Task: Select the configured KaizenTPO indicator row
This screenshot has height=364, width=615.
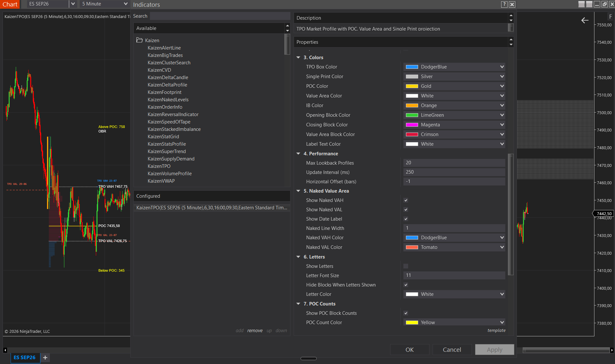Action: [x=212, y=208]
